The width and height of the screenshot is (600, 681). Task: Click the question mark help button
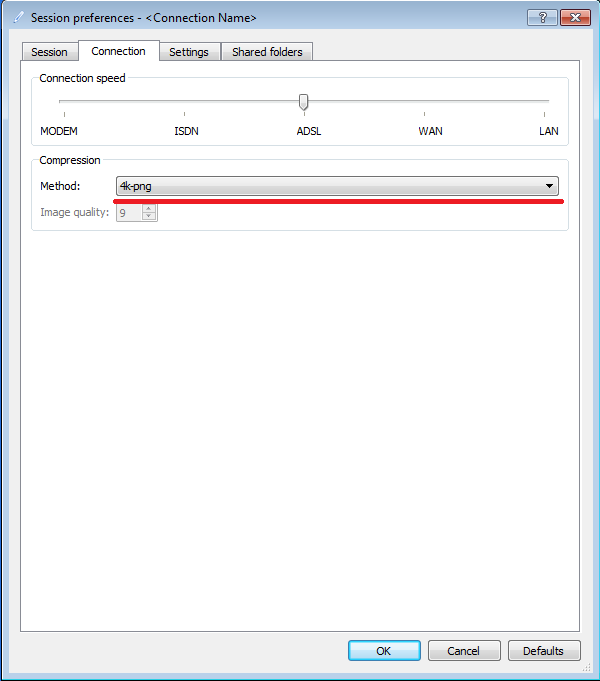point(541,17)
